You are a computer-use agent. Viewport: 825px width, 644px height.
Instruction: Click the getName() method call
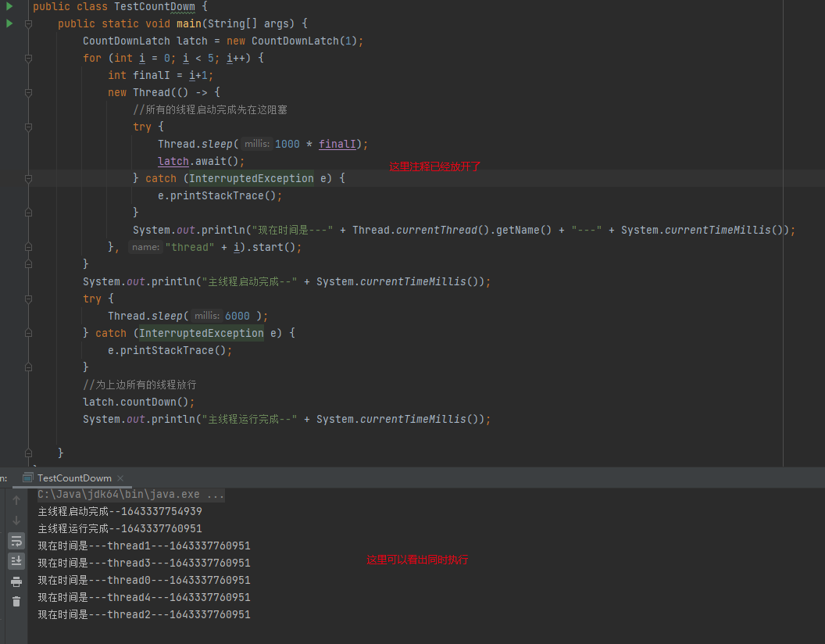[x=524, y=230]
